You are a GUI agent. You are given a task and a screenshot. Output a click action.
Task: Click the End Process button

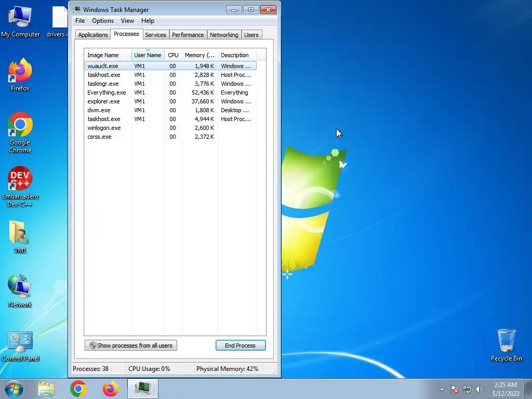(x=241, y=345)
